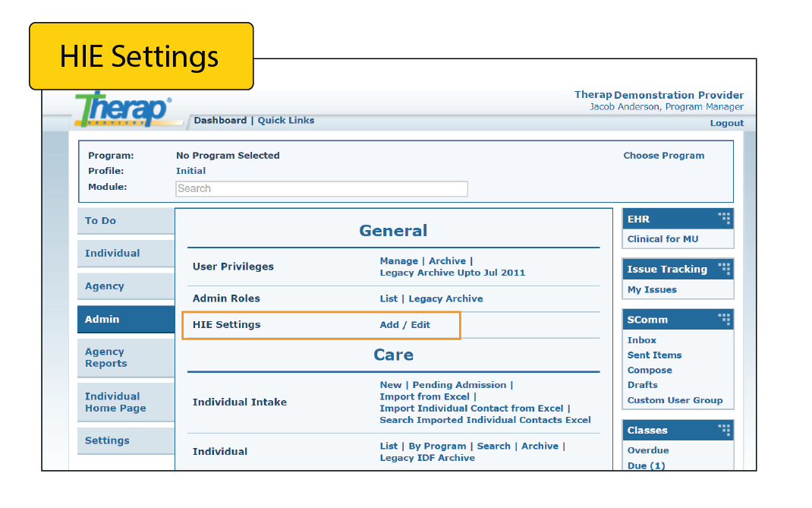
Task: Log out using the Logout link
Action: (x=726, y=123)
